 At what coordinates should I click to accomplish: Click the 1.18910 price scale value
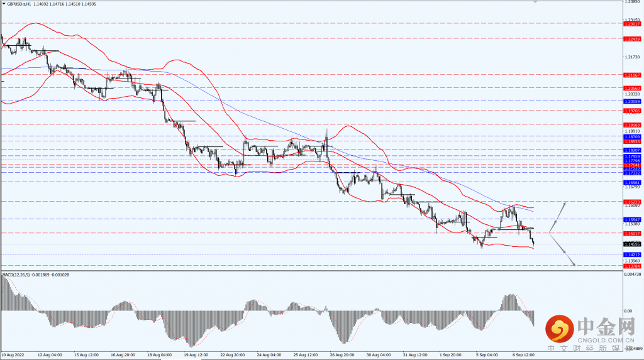[632, 131]
